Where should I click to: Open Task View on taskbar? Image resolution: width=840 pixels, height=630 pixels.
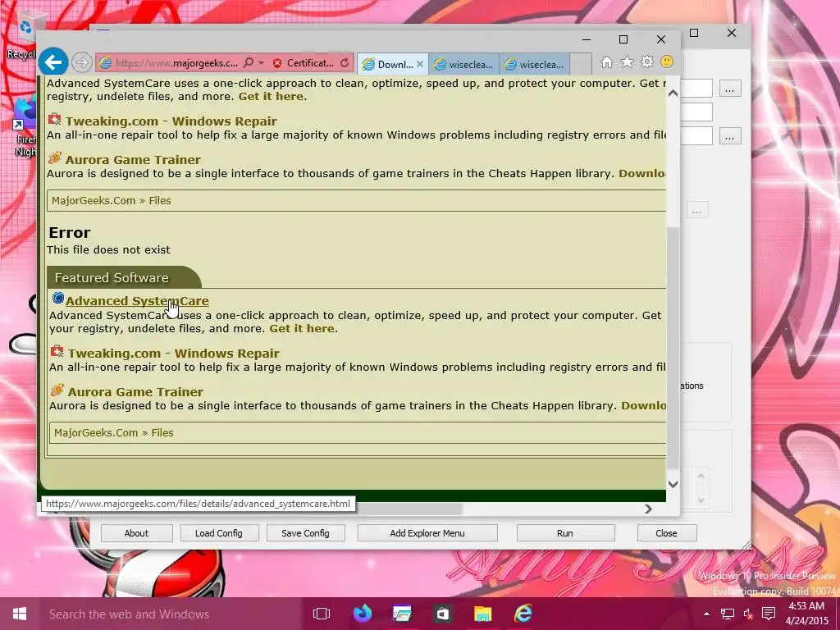point(322,614)
